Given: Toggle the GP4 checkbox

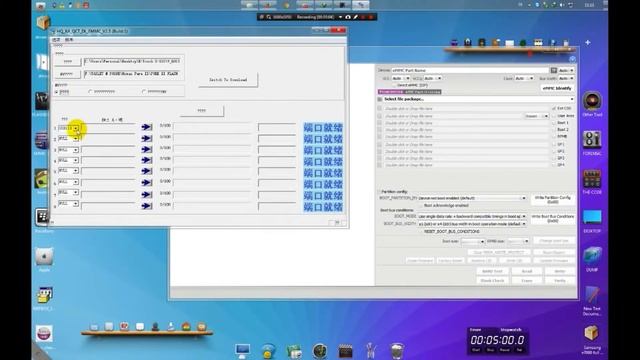Looking at the screenshot, I should [554, 165].
